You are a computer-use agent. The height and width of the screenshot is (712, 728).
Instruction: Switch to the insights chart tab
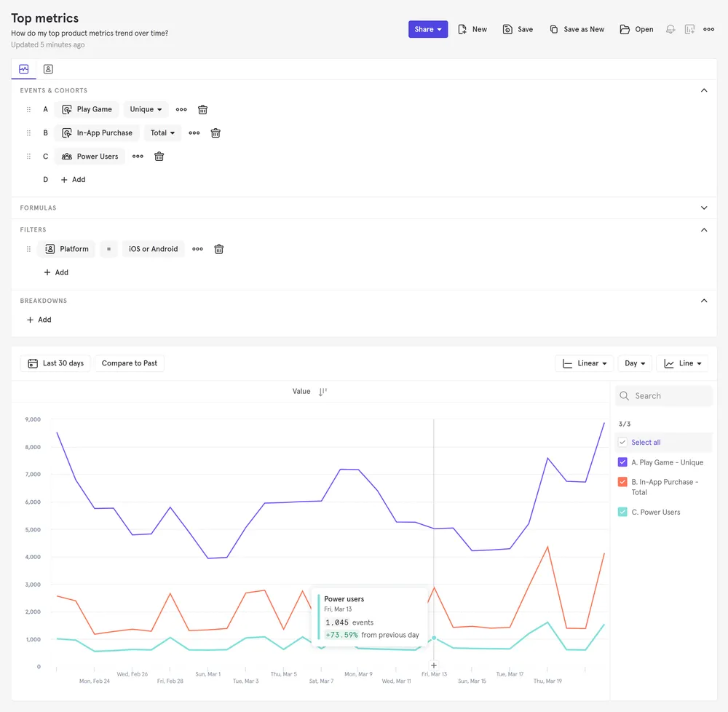pyautogui.click(x=24, y=69)
